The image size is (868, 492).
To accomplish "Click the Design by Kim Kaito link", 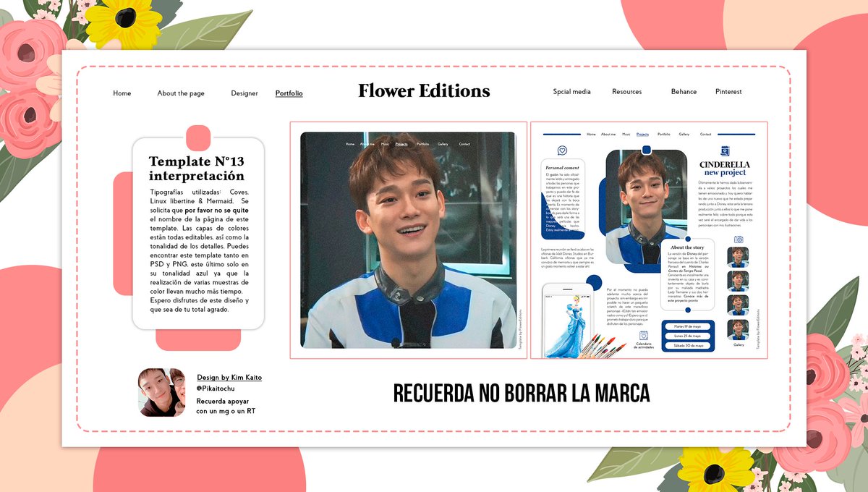I will (229, 377).
